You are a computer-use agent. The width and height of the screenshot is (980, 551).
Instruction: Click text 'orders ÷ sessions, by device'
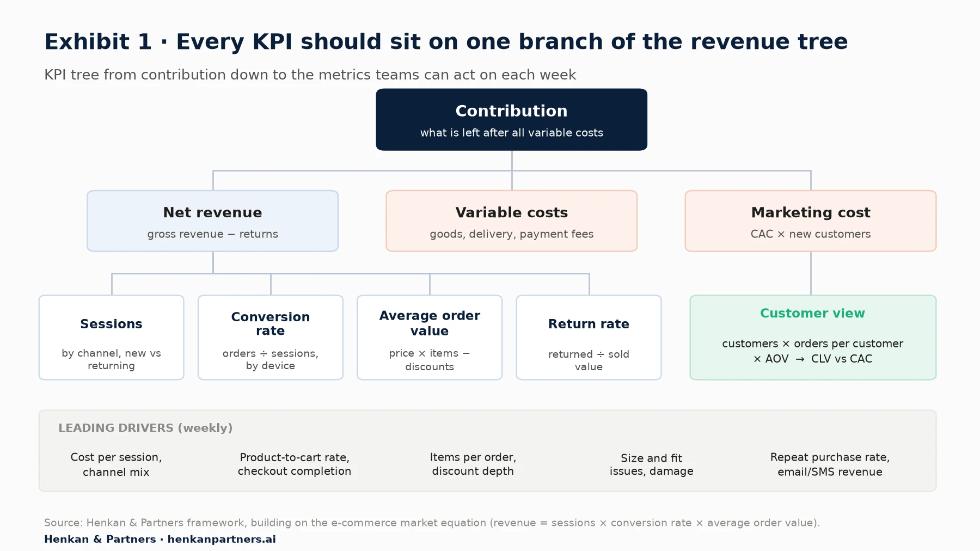click(x=271, y=359)
